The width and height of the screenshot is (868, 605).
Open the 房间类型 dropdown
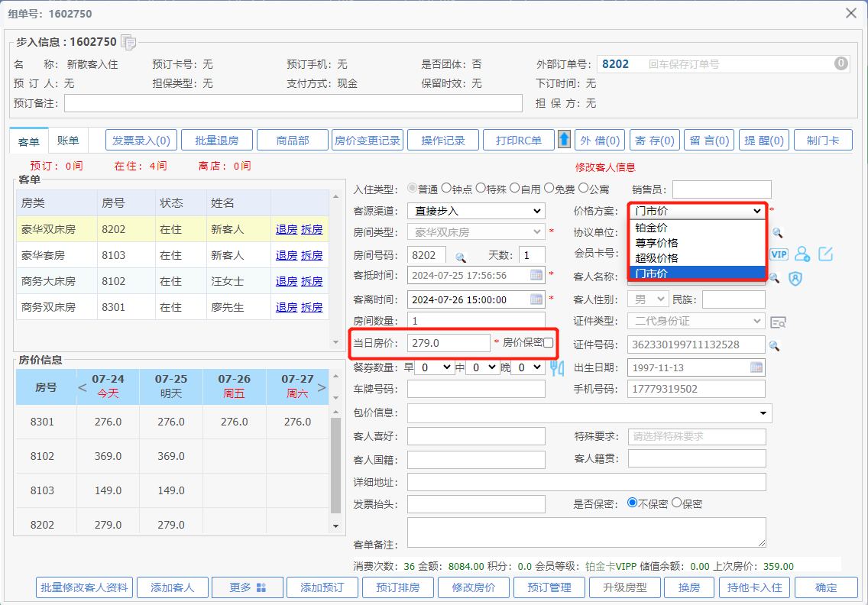(476, 232)
